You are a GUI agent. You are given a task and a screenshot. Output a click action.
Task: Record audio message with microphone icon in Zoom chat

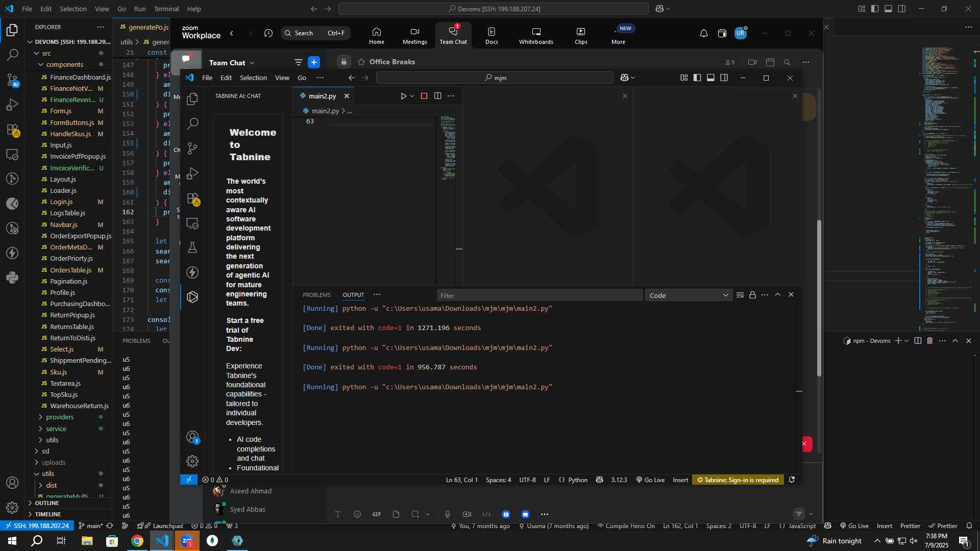448,514
